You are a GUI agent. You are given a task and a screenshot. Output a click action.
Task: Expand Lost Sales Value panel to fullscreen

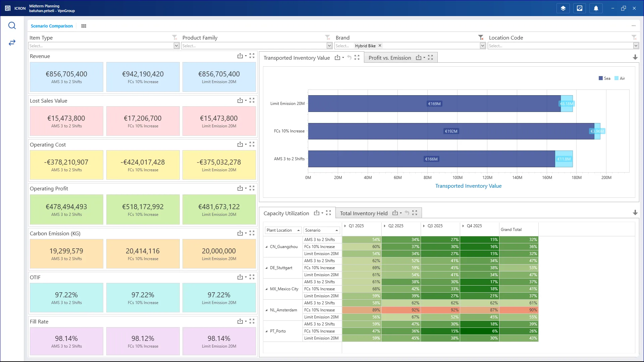click(252, 100)
